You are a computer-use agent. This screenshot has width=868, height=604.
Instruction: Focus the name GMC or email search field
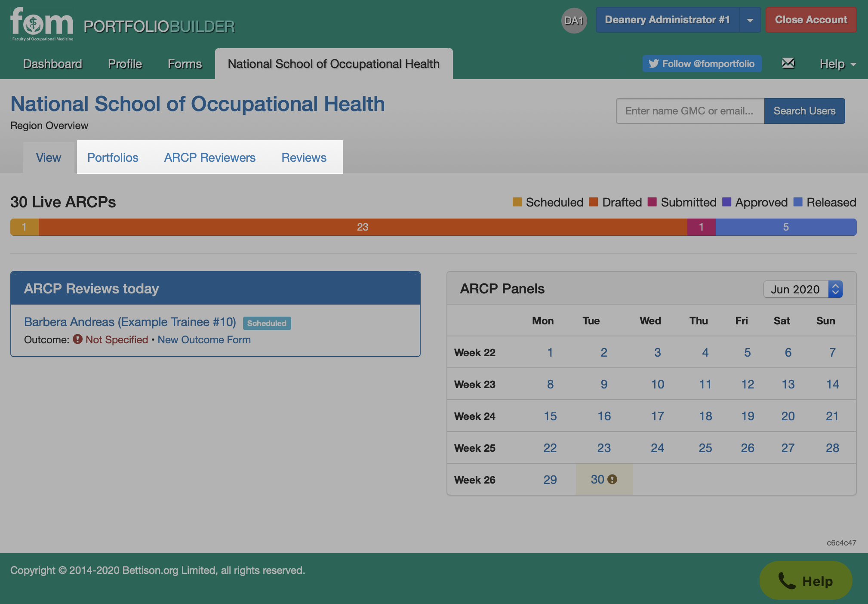coord(690,111)
